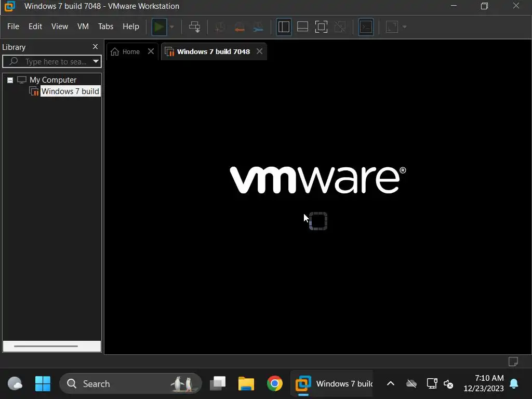Toggle the library sidebar view icon
The width and height of the screenshot is (532, 399).
(284, 27)
